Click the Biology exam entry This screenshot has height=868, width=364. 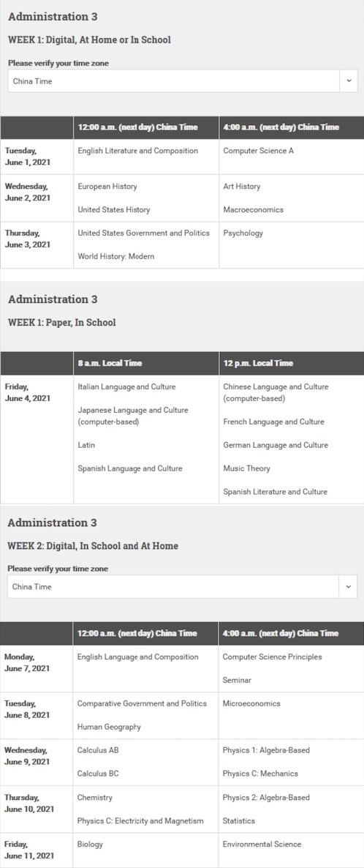click(90, 844)
